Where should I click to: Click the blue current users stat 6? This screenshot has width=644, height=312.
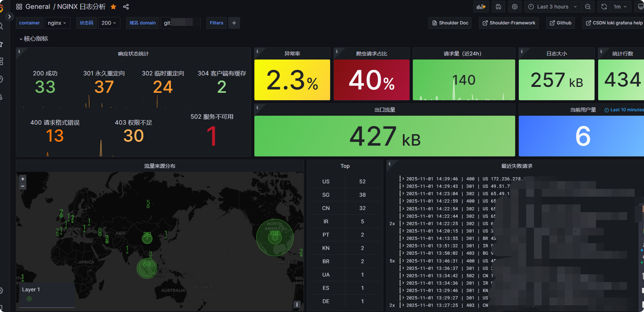coord(582,136)
